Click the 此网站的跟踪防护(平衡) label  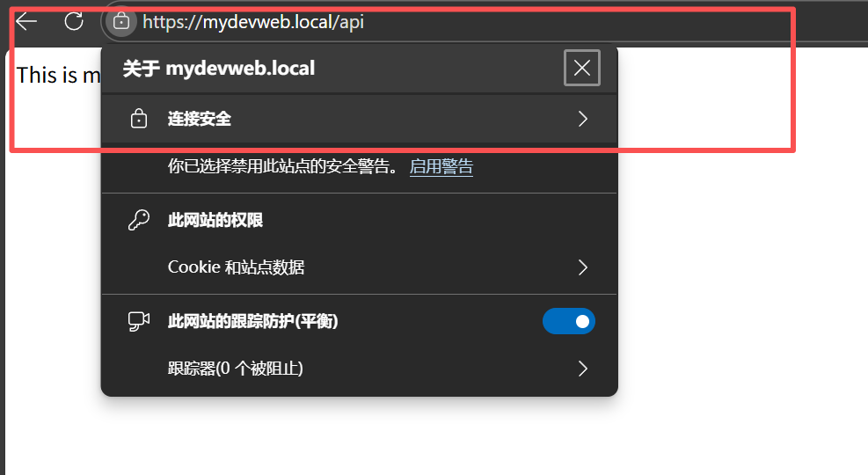tap(253, 321)
